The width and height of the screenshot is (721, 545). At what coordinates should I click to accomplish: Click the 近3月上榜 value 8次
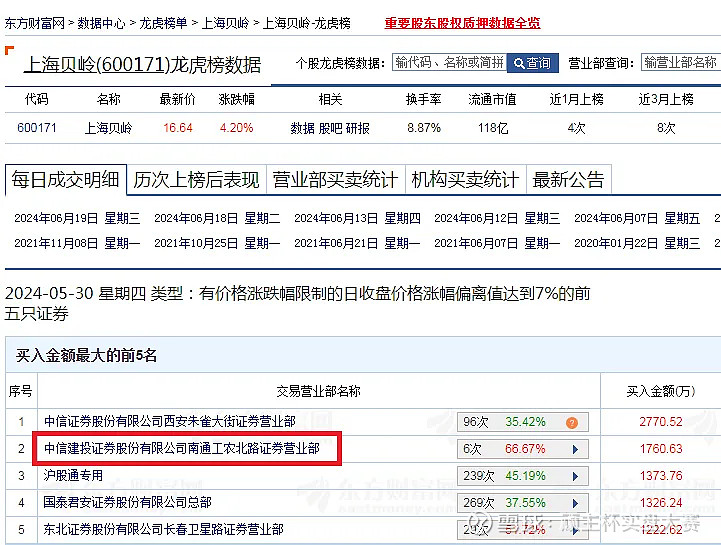coord(666,128)
